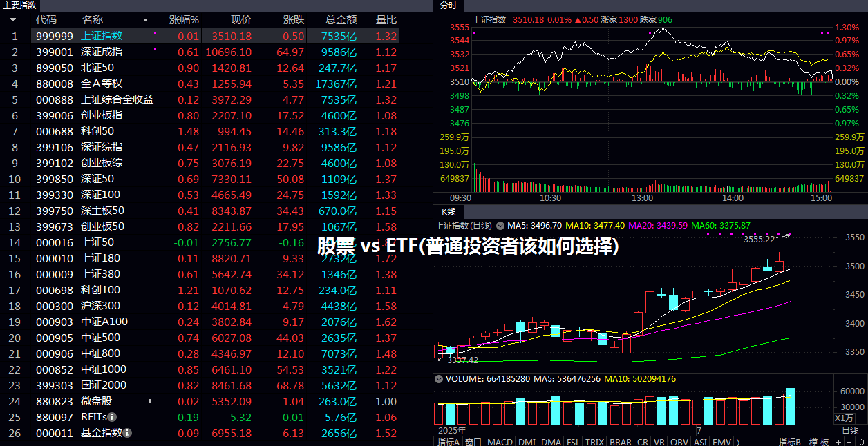The image size is (868, 446).
Task: Open the table menu triangle beside 代码
Action: click(12, 20)
